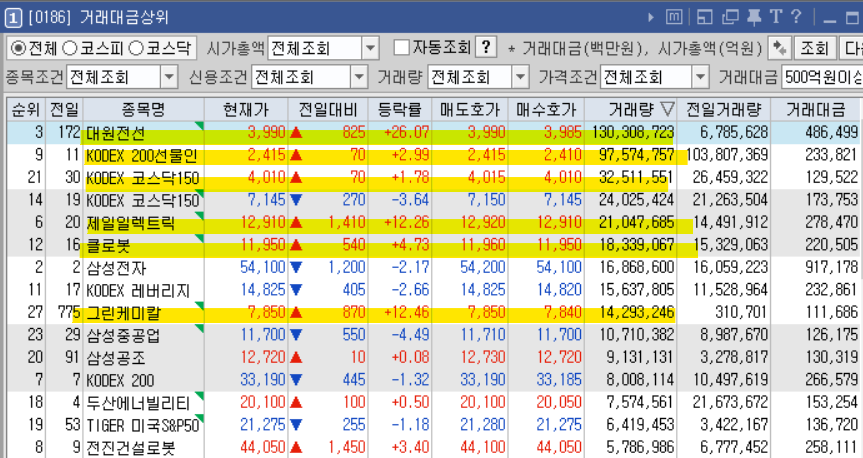Click the m memo icon in title bar
863x458 pixels.
674,17
